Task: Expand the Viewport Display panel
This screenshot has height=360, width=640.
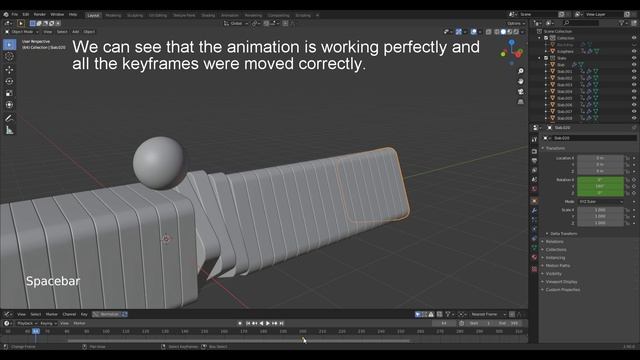Action: point(561,282)
